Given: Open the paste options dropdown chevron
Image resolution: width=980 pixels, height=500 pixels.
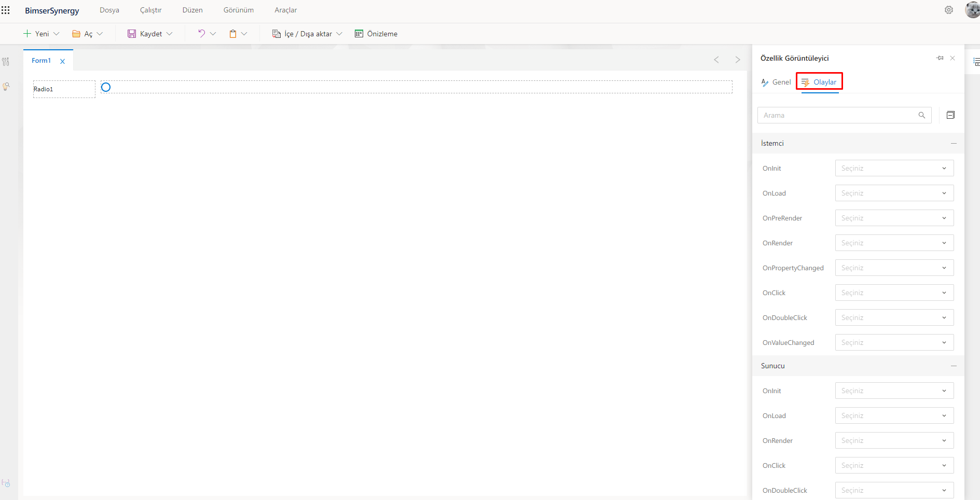Looking at the screenshot, I should (244, 34).
